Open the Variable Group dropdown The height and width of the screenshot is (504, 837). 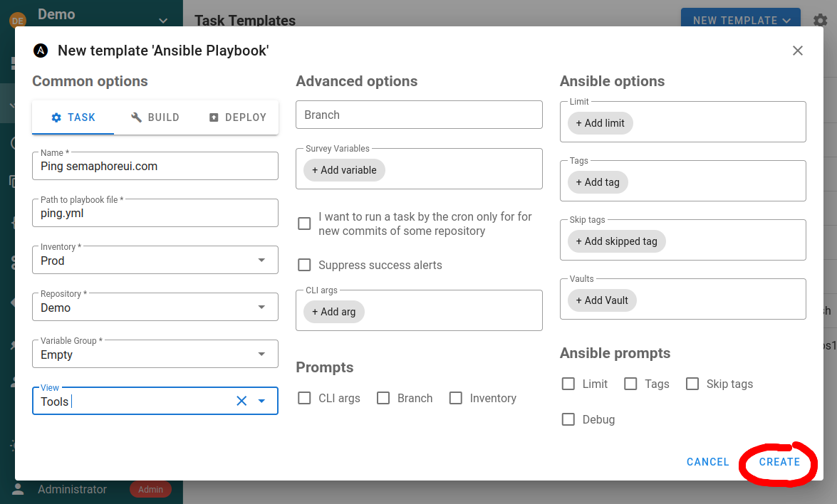[x=261, y=355]
